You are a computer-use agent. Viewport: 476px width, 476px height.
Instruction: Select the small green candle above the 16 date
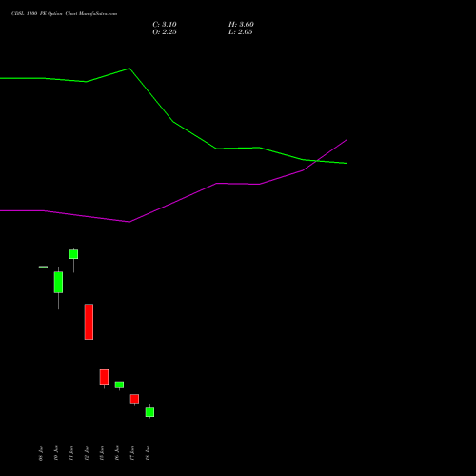pyautogui.click(x=119, y=385)
